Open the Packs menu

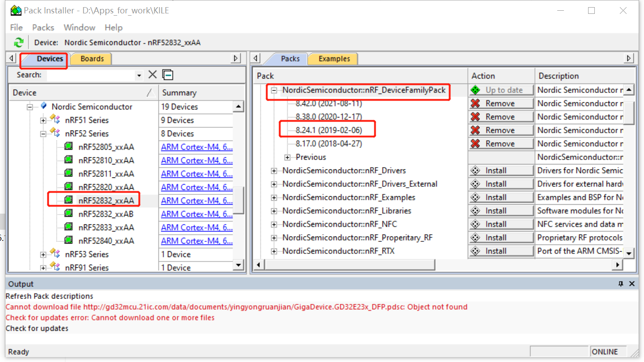(43, 27)
